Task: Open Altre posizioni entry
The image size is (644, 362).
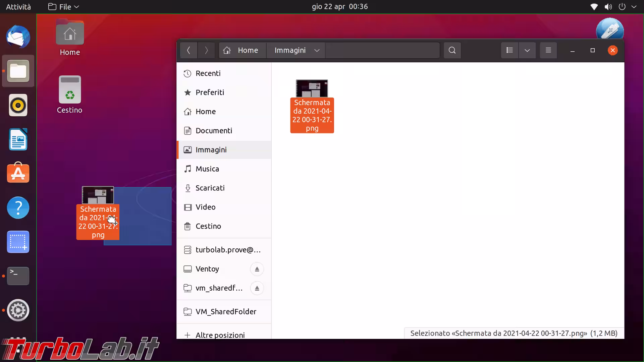Action: pos(220,335)
